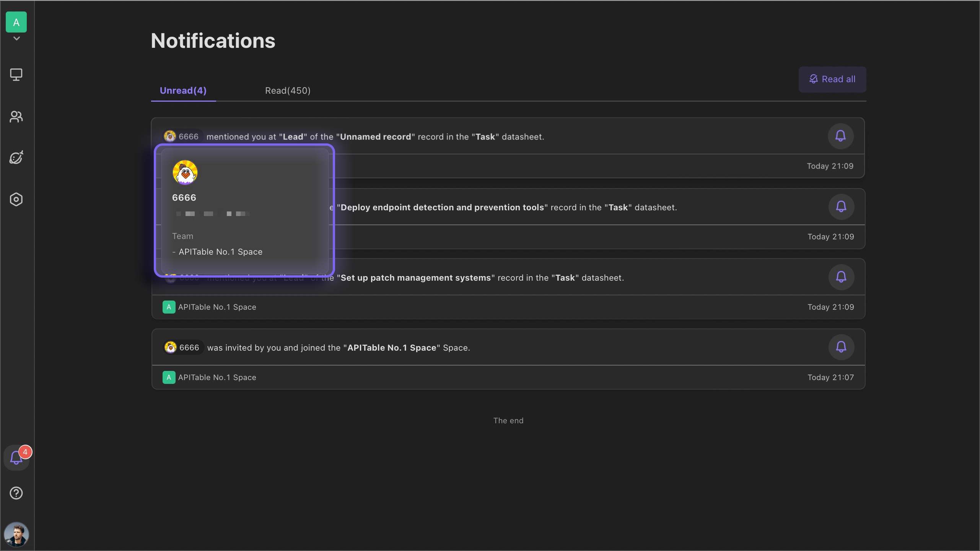Click the bell icon on third notification
Screen dimensions: 980x551
coord(842,276)
